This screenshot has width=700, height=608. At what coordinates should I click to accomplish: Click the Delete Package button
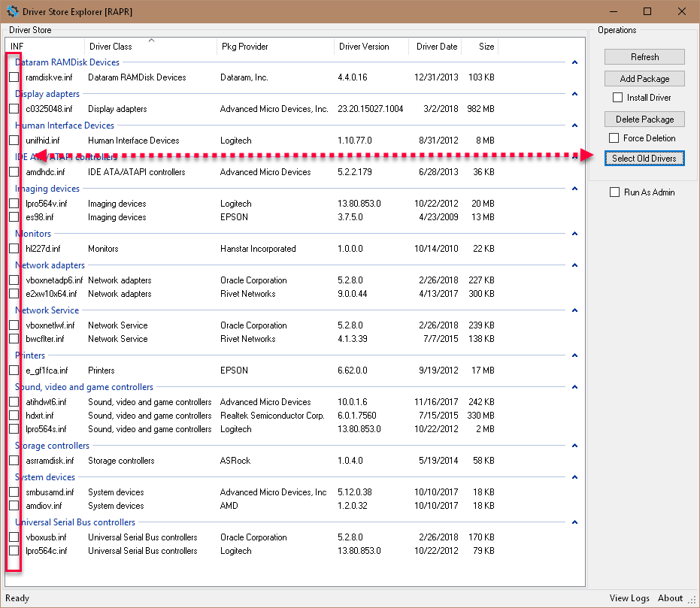644,119
